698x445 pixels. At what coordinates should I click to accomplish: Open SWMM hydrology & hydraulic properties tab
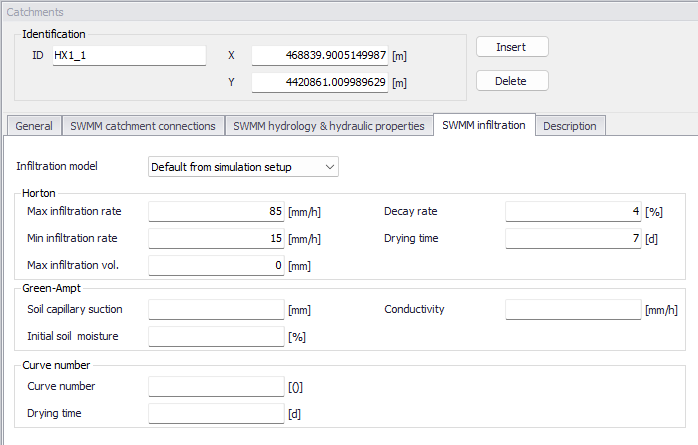[329, 126]
